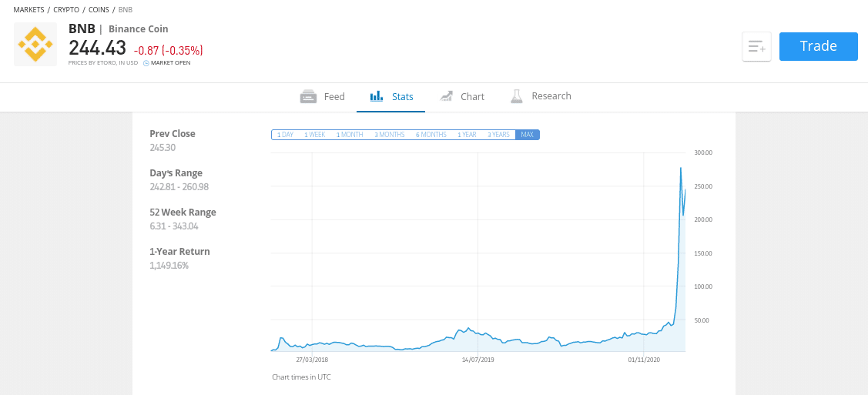Select the 1 WEEK chart range
Viewport: 868px width, 395px height.
coord(314,135)
